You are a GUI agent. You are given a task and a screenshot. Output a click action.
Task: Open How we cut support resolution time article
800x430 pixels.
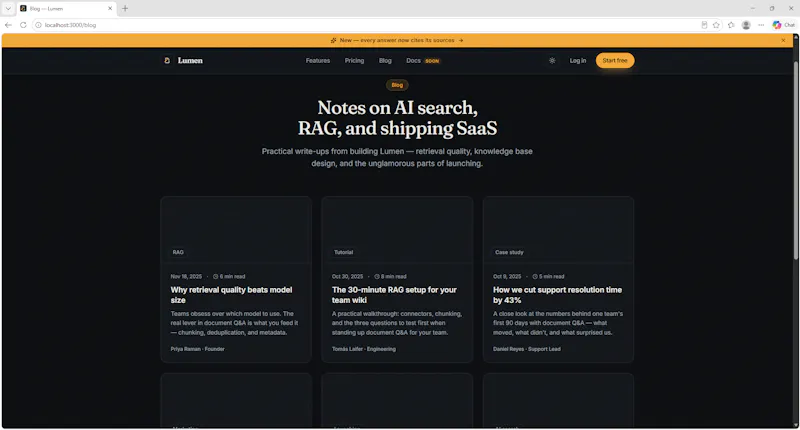557,295
